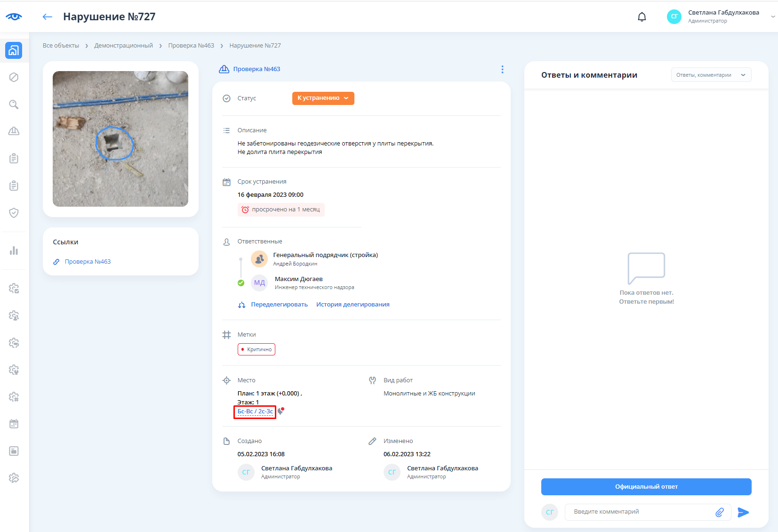Click the send comment arrow icon
778x532 pixels.
tap(743, 512)
